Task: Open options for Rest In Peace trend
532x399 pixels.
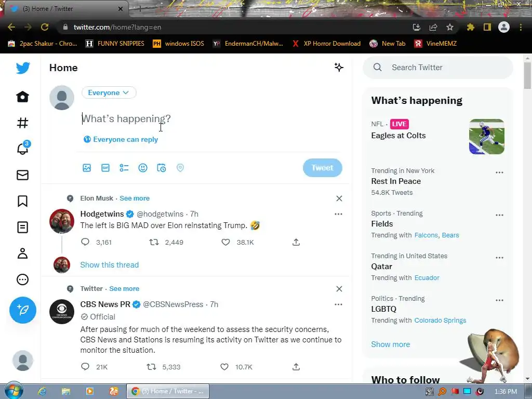Action: (499, 172)
